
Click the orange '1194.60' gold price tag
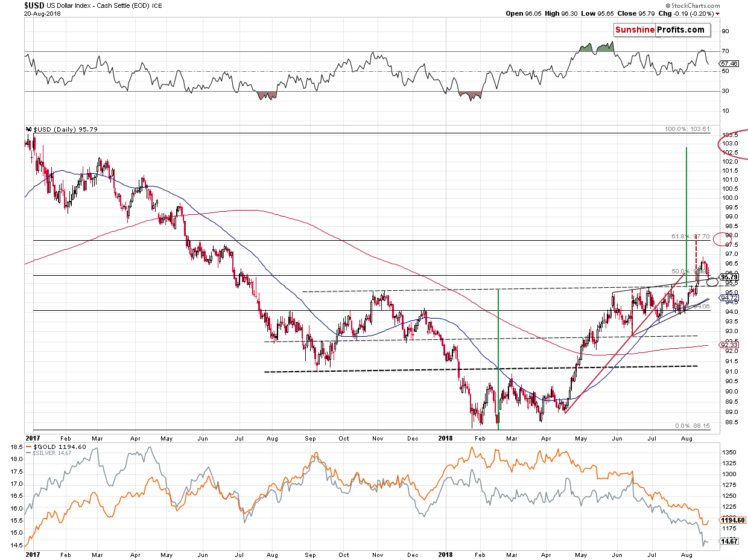point(734,520)
